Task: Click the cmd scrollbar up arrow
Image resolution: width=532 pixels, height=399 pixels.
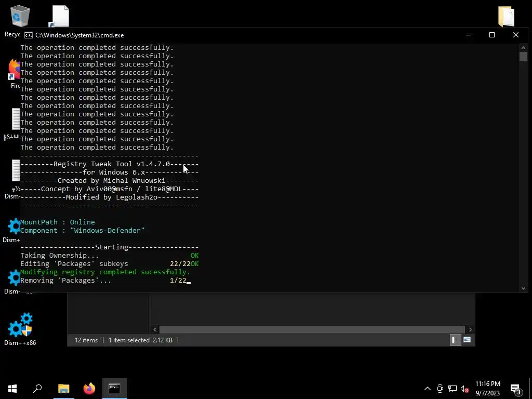Action: click(x=523, y=47)
